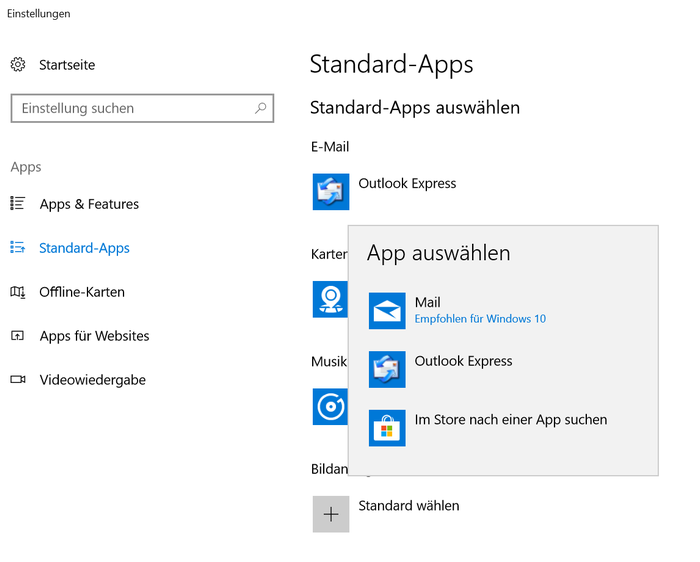Screen dimensions: 700x562
Task: Select Standard-Apps in sidebar
Action: [84, 248]
